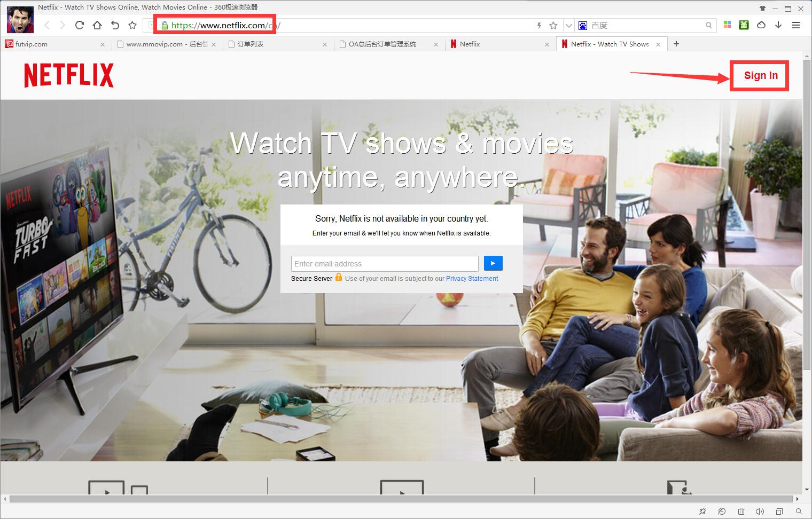
Task: Click the zoom magnifier in status bar
Action: point(799,512)
